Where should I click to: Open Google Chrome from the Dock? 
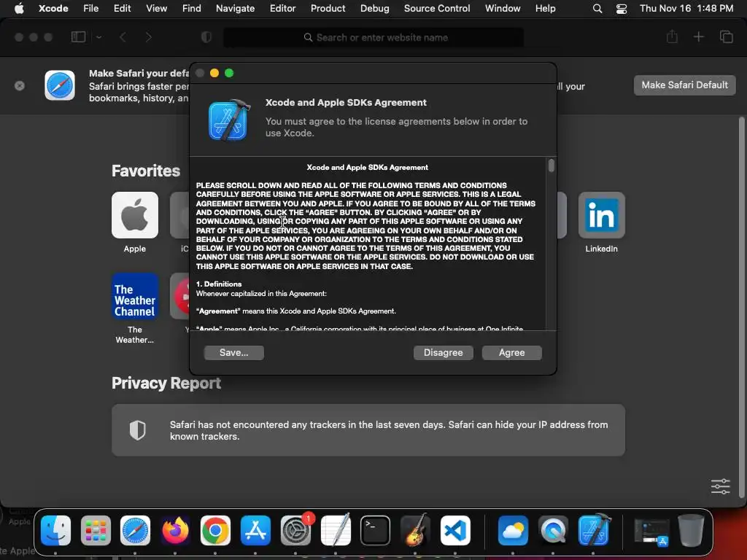[215, 530]
